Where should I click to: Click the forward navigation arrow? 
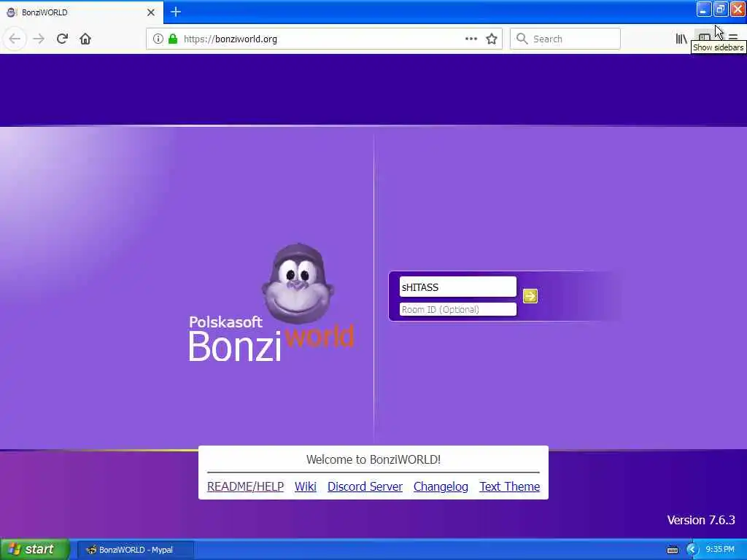point(39,39)
